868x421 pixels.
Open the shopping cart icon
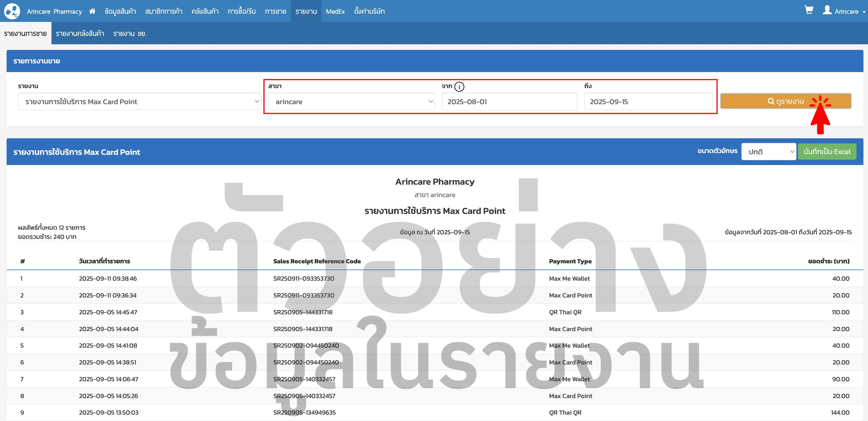[x=809, y=10]
